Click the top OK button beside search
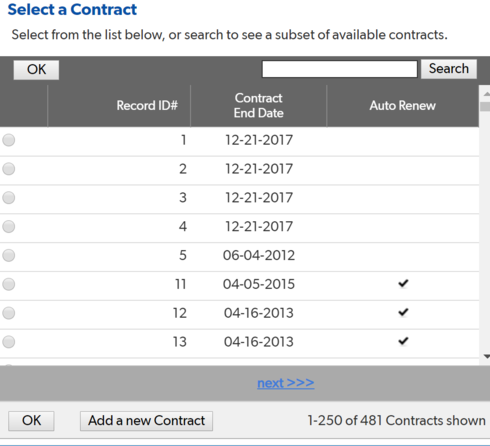This screenshot has width=490, height=446. (36, 70)
